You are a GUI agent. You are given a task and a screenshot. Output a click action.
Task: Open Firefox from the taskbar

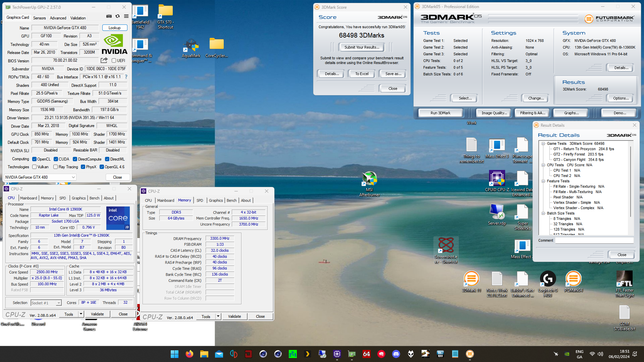pyautogui.click(x=189, y=354)
